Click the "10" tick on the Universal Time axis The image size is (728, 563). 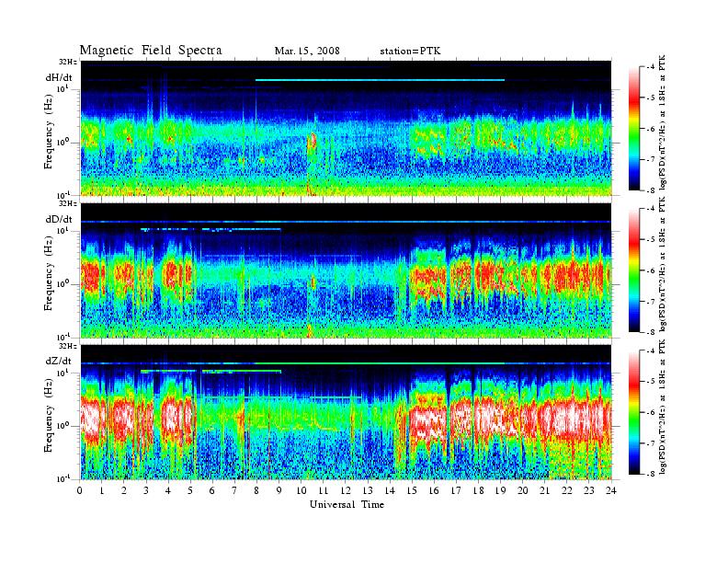(x=301, y=491)
